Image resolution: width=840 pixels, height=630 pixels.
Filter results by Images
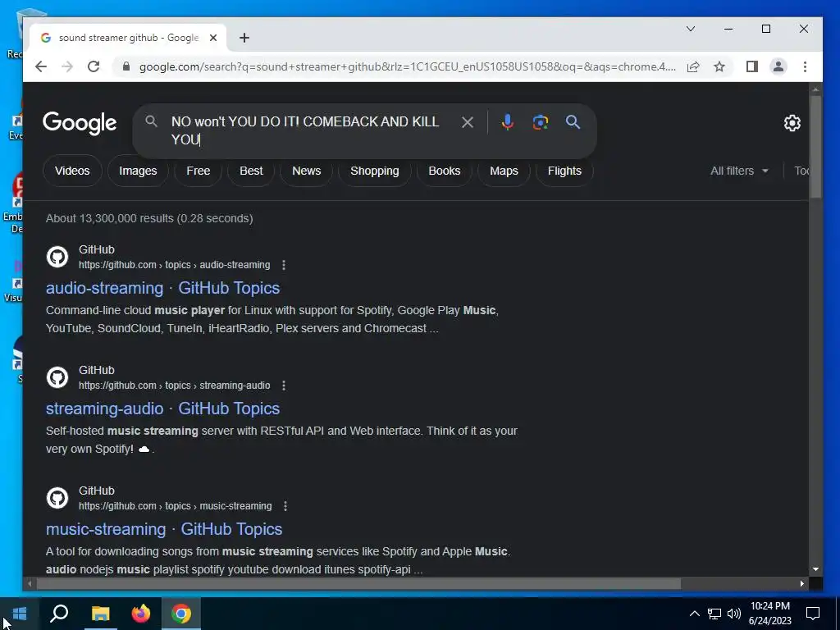[x=138, y=171]
